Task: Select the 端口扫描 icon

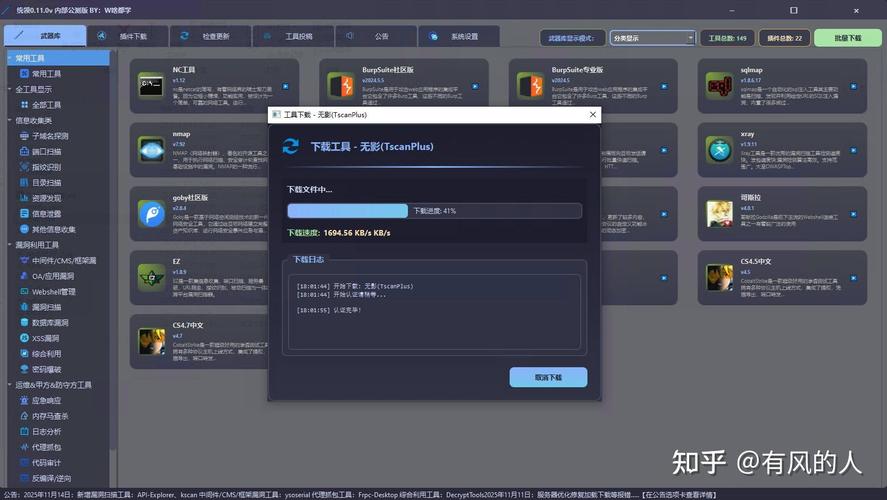Action: (x=24, y=152)
